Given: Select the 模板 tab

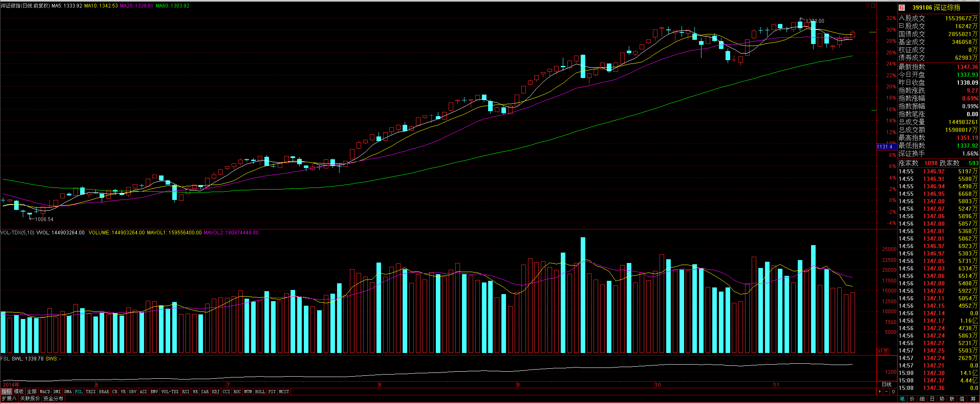Looking at the screenshot, I should point(19,392).
